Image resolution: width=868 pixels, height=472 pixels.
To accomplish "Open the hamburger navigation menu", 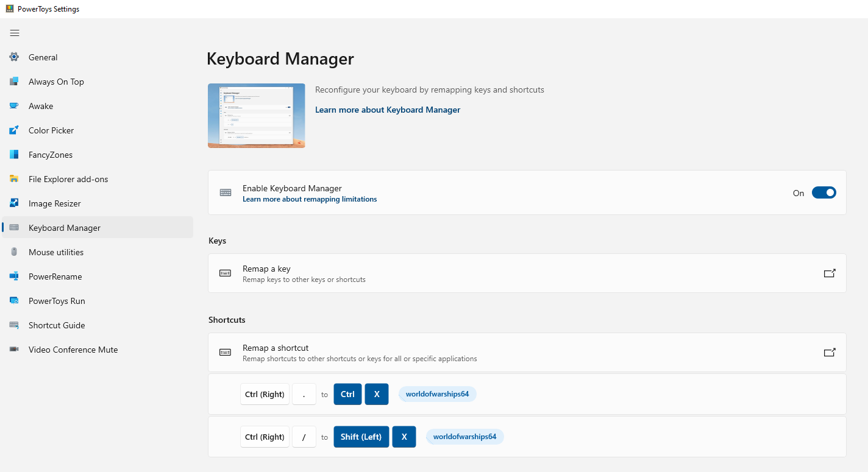I will coord(15,33).
